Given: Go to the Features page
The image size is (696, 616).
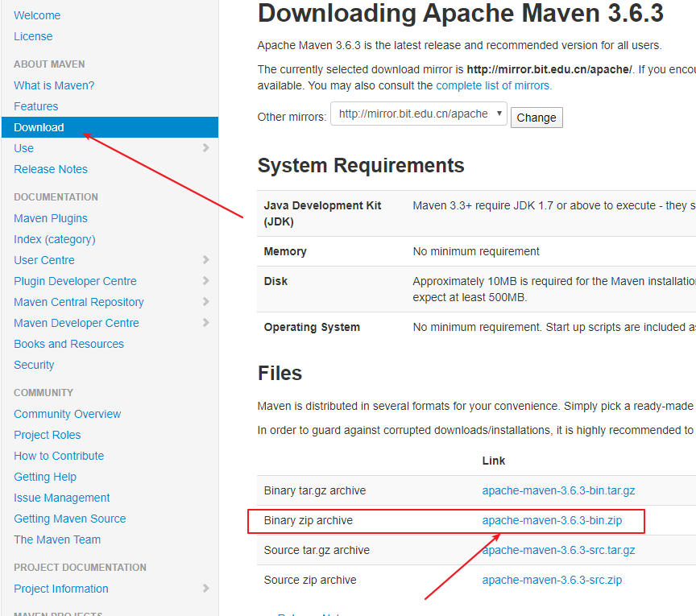Looking at the screenshot, I should (35, 106).
